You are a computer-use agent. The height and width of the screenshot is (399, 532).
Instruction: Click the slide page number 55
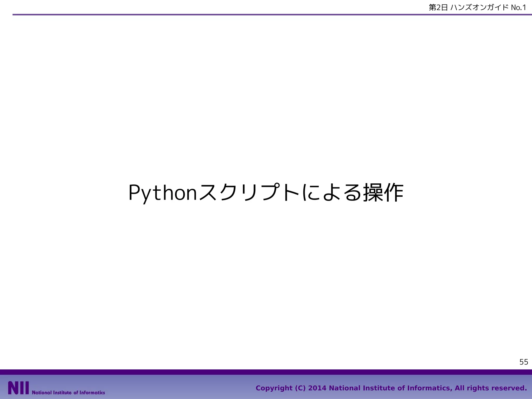pyautogui.click(x=524, y=362)
